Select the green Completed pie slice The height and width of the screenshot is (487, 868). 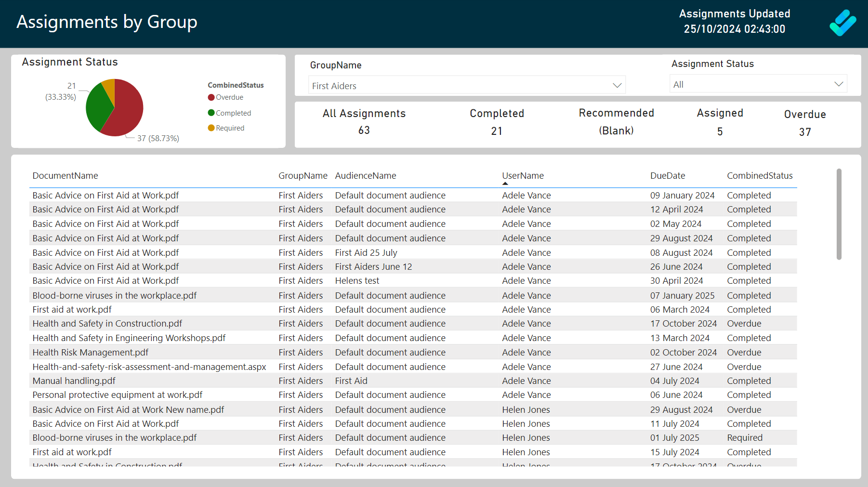tap(96, 106)
